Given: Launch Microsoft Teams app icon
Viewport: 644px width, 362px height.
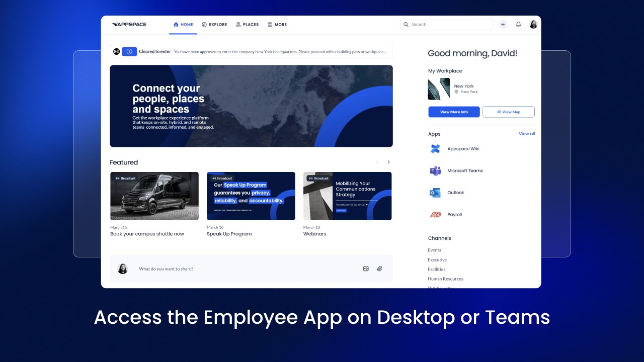Looking at the screenshot, I should click(x=435, y=170).
